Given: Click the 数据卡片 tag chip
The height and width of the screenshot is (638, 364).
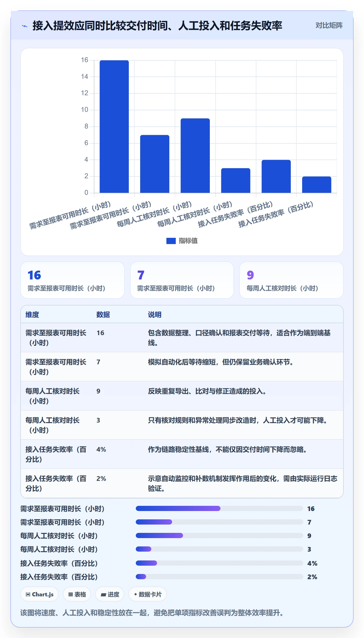Looking at the screenshot, I should [148, 594].
